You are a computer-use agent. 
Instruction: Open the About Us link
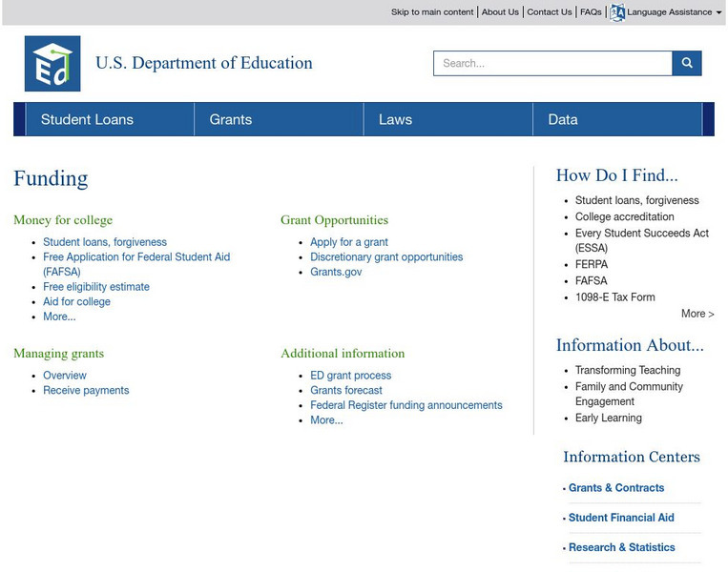[x=500, y=12]
